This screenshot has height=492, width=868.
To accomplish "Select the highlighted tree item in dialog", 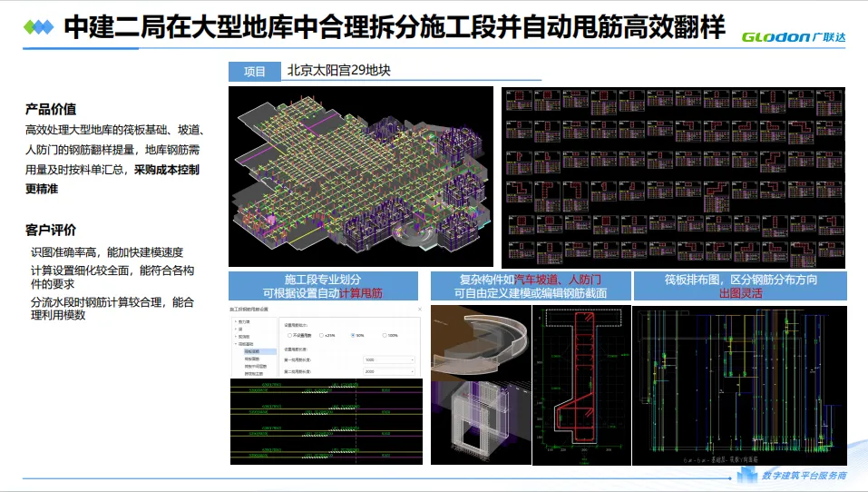I will click(259, 352).
